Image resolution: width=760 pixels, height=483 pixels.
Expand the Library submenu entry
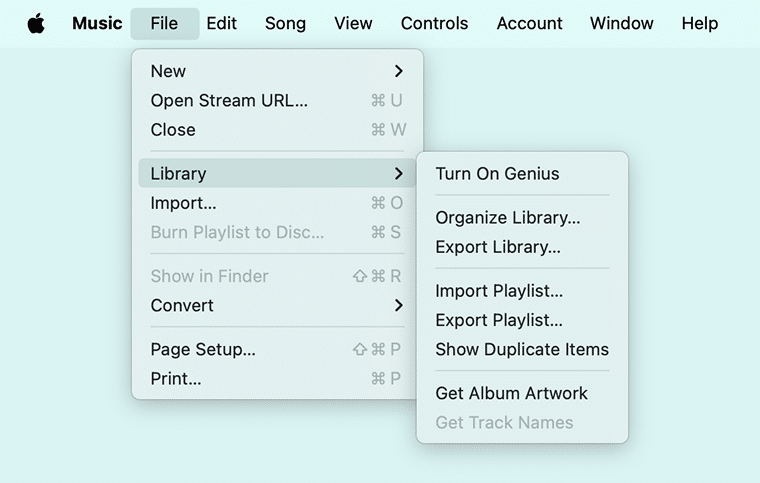[x=277, y=173]
